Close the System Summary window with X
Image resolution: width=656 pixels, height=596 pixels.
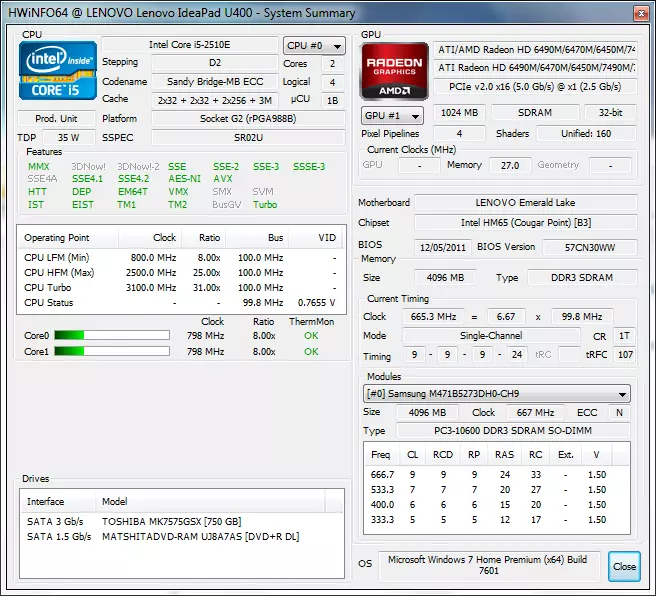[x=641, y=13]
